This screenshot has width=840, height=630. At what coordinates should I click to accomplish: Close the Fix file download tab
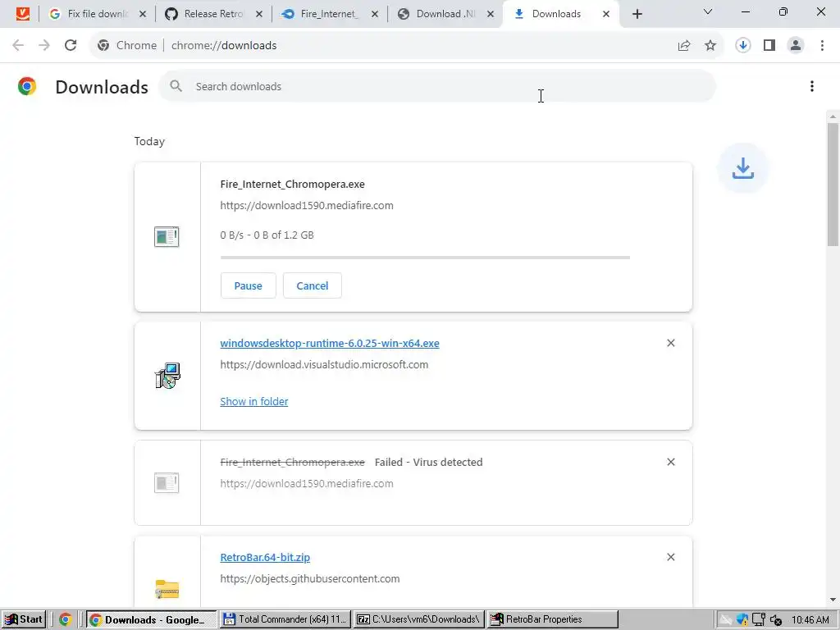click(143, 14)
